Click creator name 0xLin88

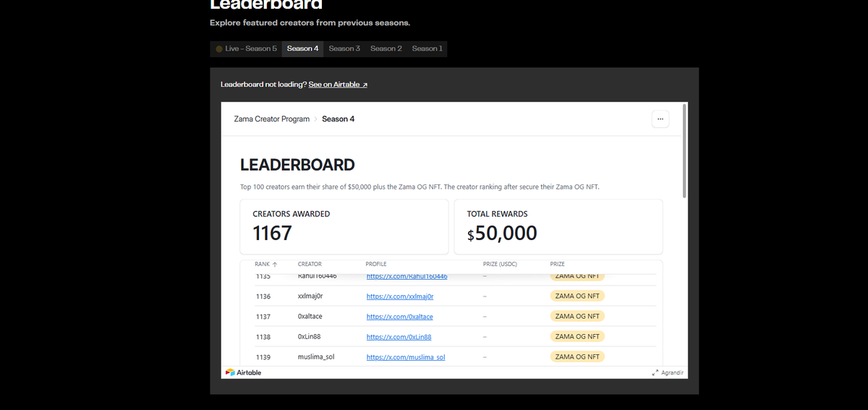(311, 337)
